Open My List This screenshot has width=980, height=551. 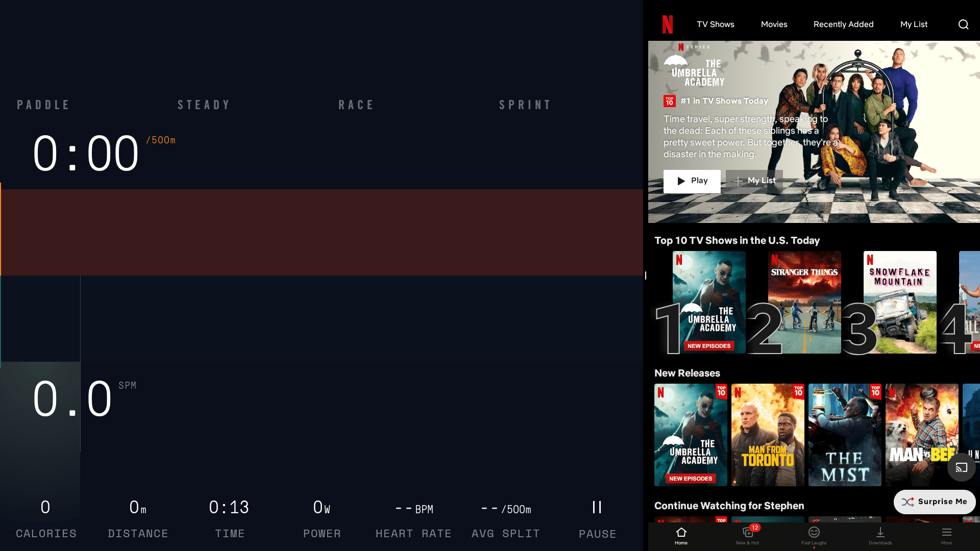click(x=914, y=24)
